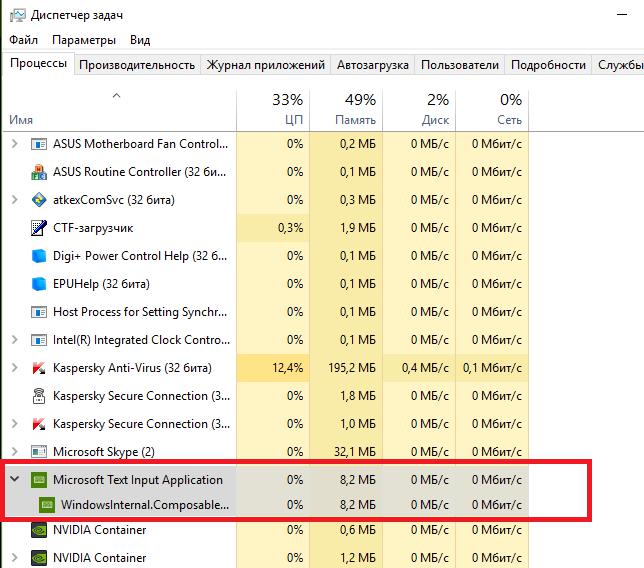The image size is (644, 568).
Task: Select the CTF-загрузчик process name
Action: click(x=93, y=228)
